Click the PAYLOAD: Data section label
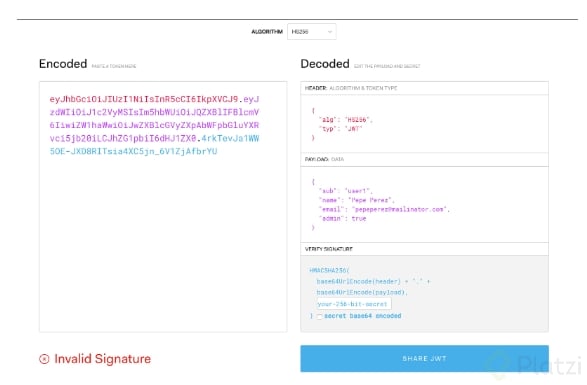Screen dimensions: 587x385 pos(324,159)
